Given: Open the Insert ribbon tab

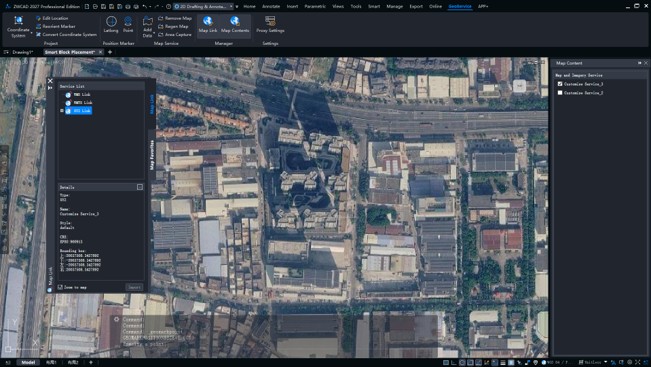Looking at the screenshot, I should pos(292,6).
